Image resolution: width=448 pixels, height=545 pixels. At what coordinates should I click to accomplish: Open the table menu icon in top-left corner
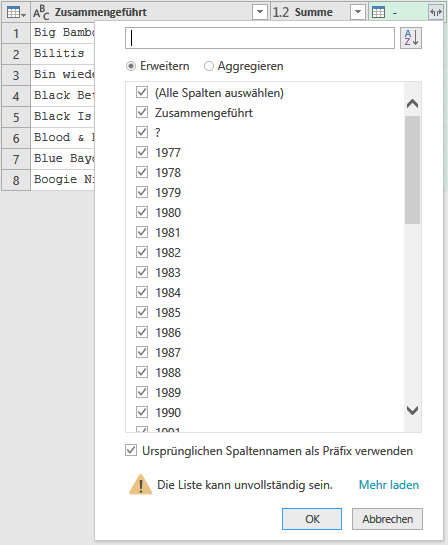[x=16, y=13]
